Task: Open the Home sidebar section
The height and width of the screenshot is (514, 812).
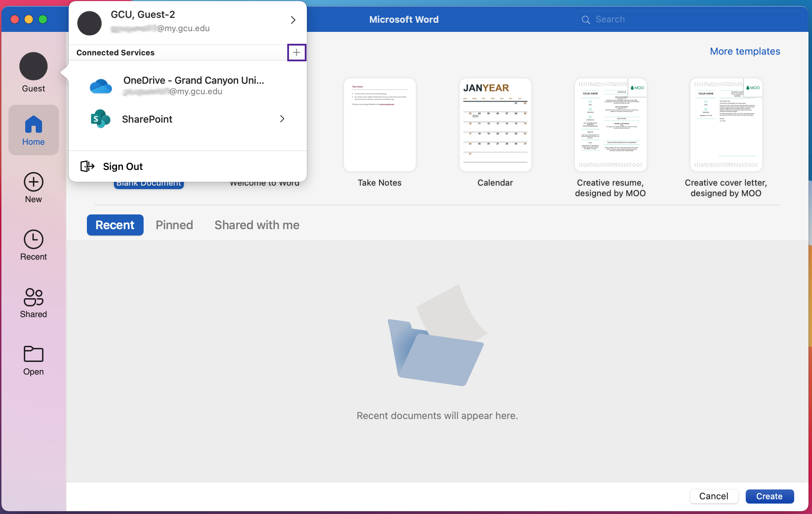Action: pyautogui.click(x=33, y=130)
